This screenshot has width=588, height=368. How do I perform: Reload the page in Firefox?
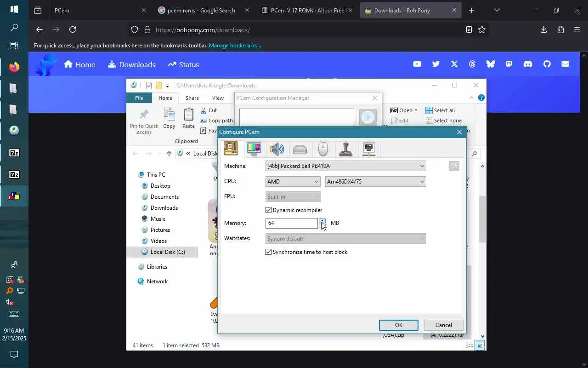click(x=73, y=29)
